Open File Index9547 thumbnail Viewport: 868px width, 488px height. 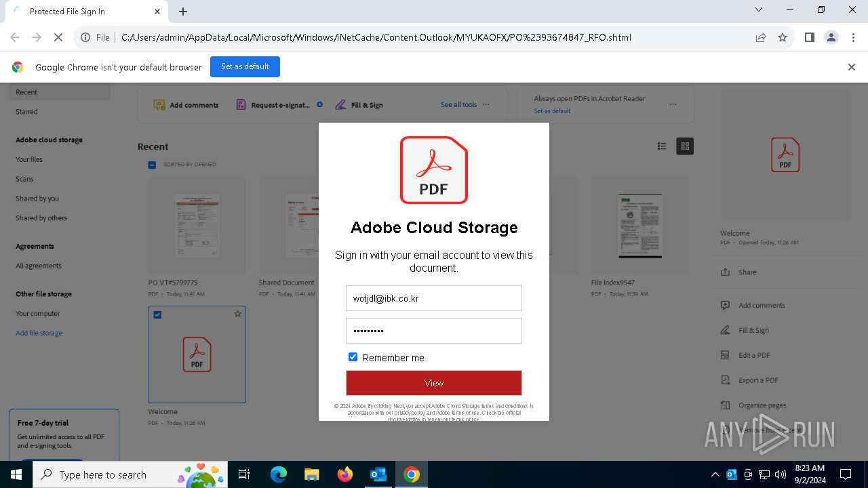(639, 225)
